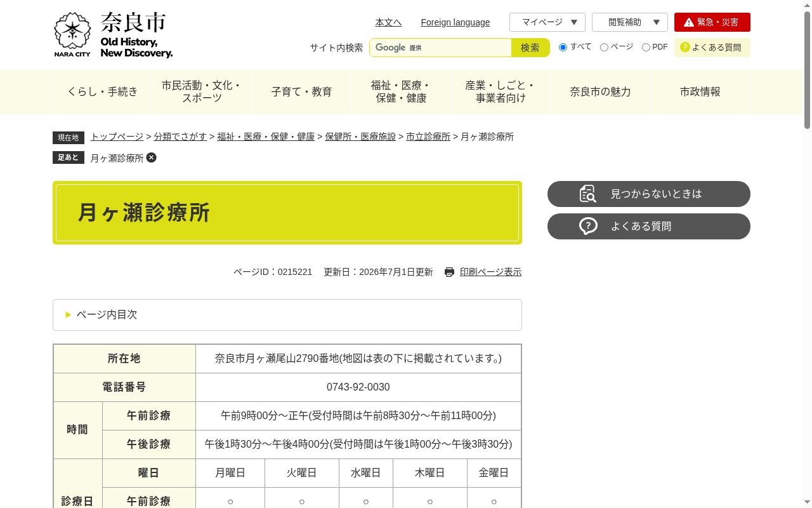Click the phone number 0743-92-0030
The width and height of the screenshot is (812, 508).
click(x=358, y=387)
